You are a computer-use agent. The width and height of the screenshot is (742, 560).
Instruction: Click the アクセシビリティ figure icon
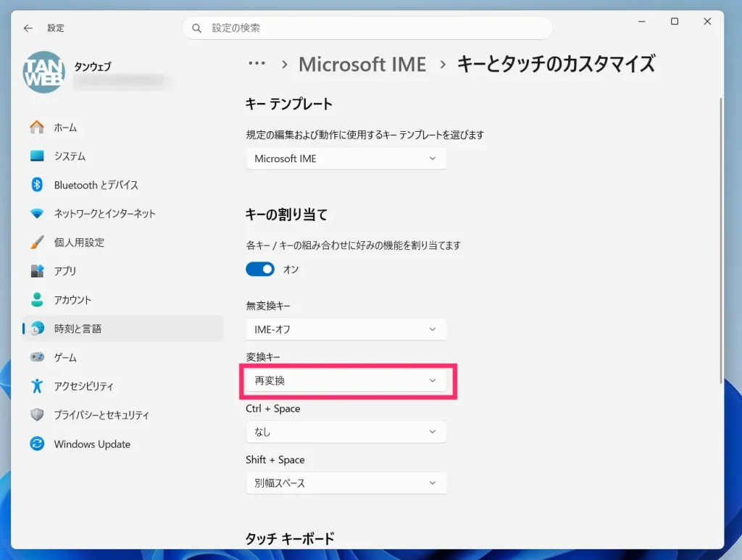pyautogui.click(x=37, y=386)
